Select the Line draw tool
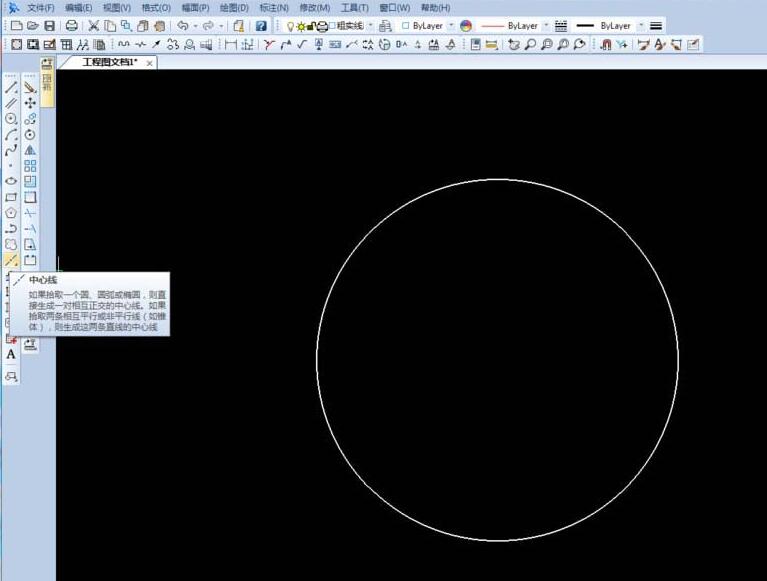Image resolution: width=767 pixels, height=581 pixels. coord(11,88)
